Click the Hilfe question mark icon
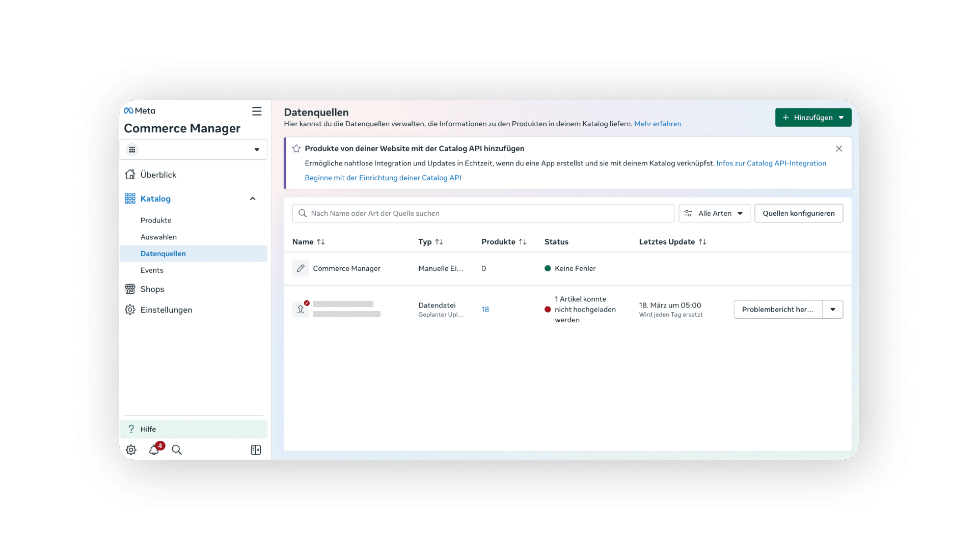Screen dimensions: 978x560 (131, 429)
